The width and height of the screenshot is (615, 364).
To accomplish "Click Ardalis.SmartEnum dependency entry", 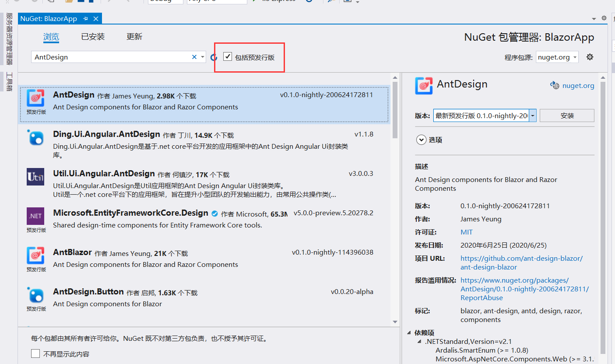I will click(482, 350).
